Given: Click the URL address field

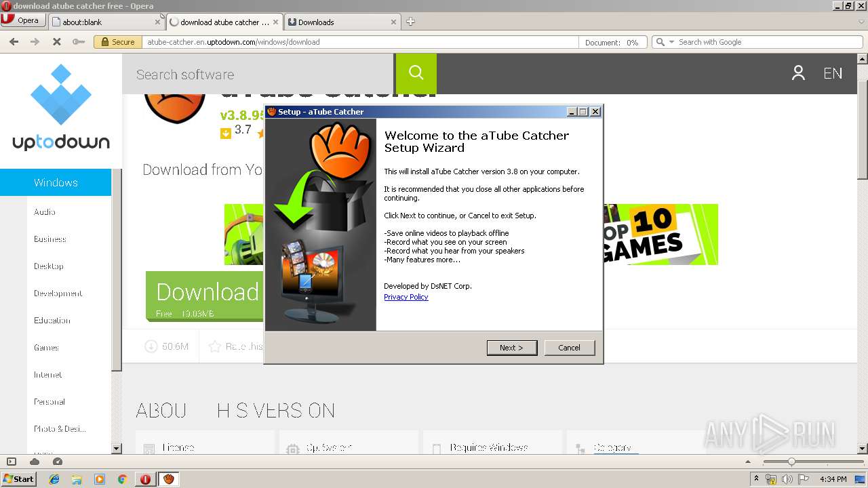Looking at the screenshot, I should 359,42.
